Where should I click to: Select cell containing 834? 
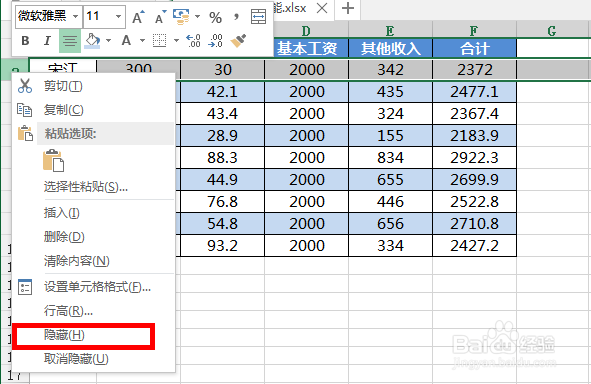click(x=390, y=158)
